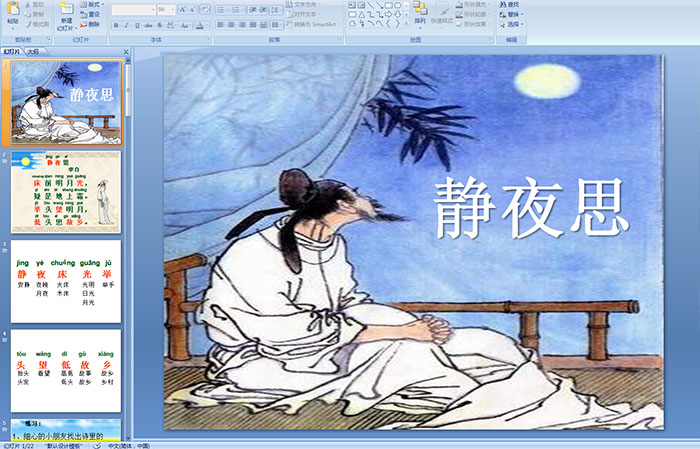The image size is (700, 449).
Task: Open the Select (选择) dropdown
Action: [511, 24]
